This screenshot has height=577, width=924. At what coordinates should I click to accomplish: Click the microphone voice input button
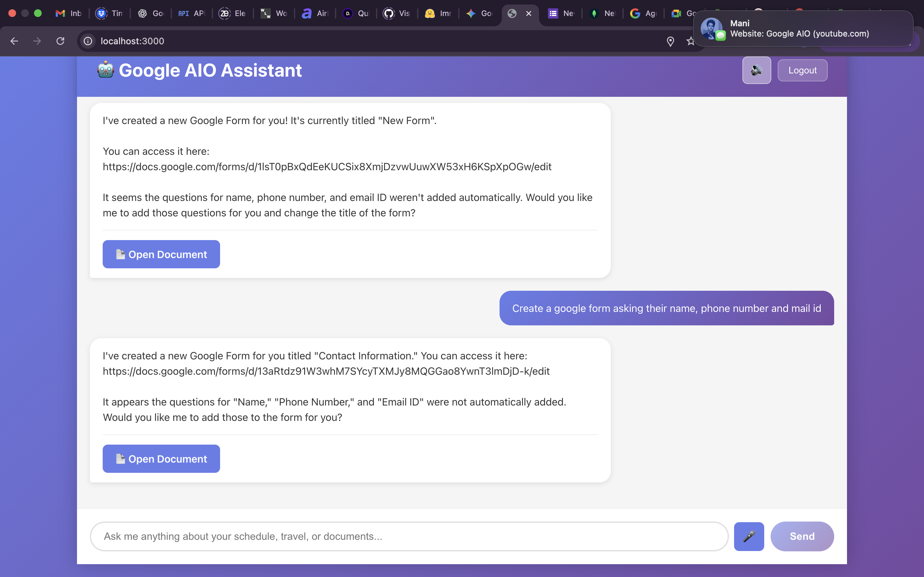pos(749,536)
